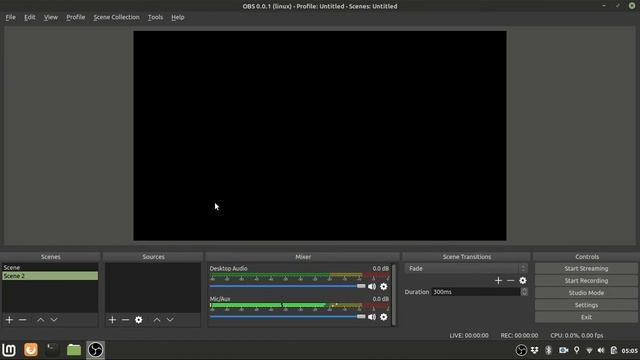This screenshot has width=640, height=360.
Task: Open the Help menu
Action: coord(178,17)
